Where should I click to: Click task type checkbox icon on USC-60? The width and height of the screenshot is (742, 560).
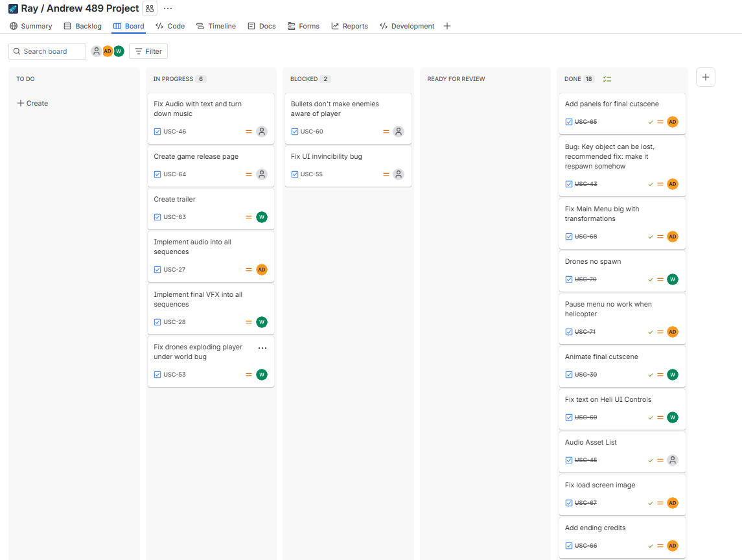click(295, 132)
